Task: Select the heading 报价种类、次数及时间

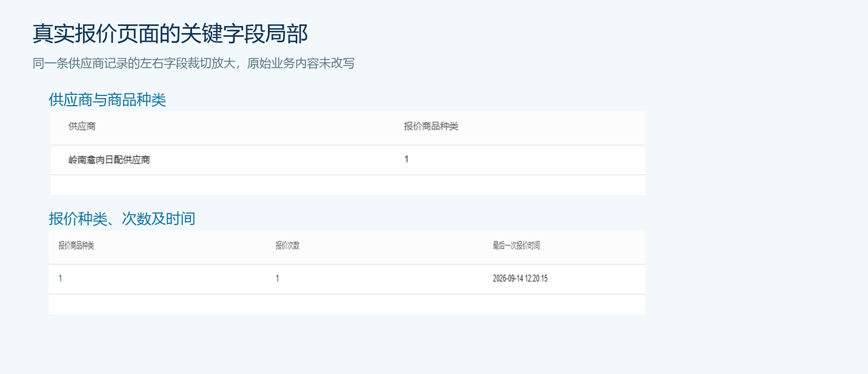Action: (122, 219)
